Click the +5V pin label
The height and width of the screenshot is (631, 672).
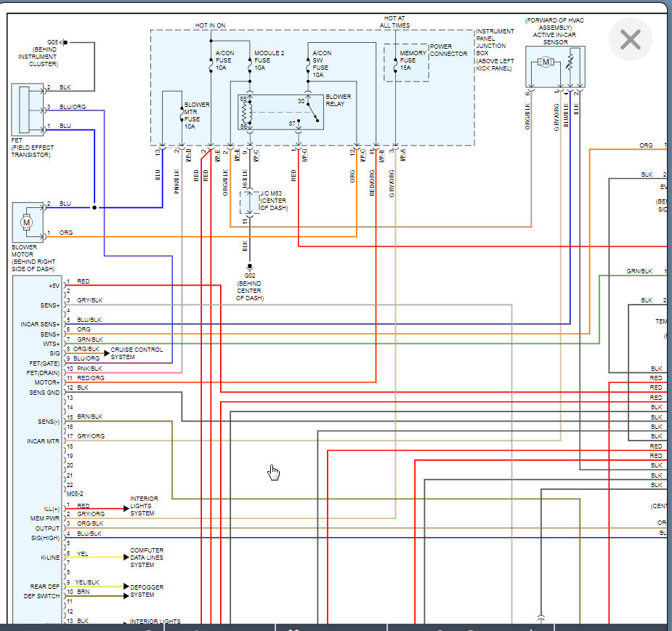pos(54,286)
